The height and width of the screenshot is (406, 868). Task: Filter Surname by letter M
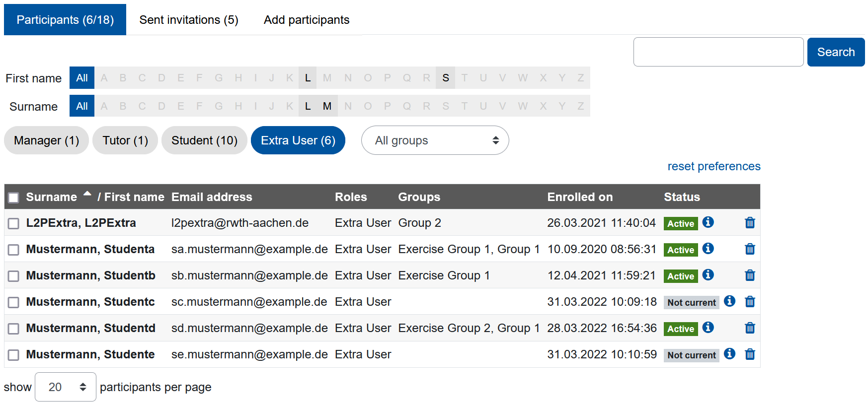327,106
